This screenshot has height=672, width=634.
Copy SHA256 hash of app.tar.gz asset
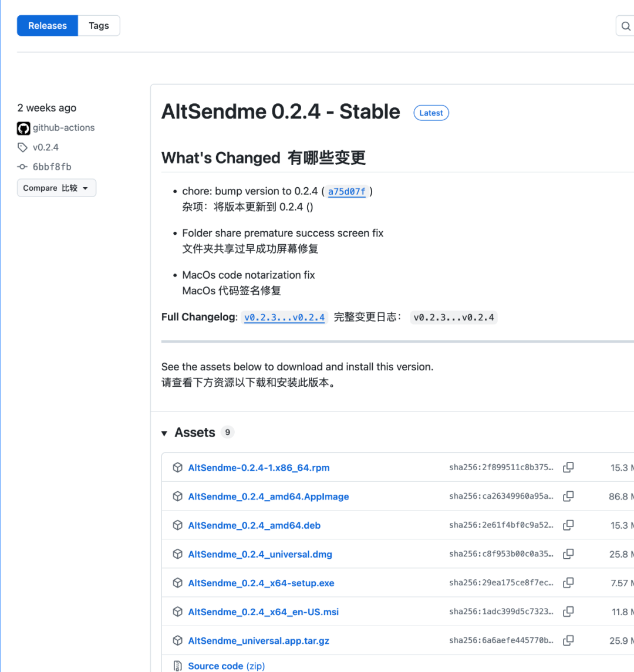[568, 640]
